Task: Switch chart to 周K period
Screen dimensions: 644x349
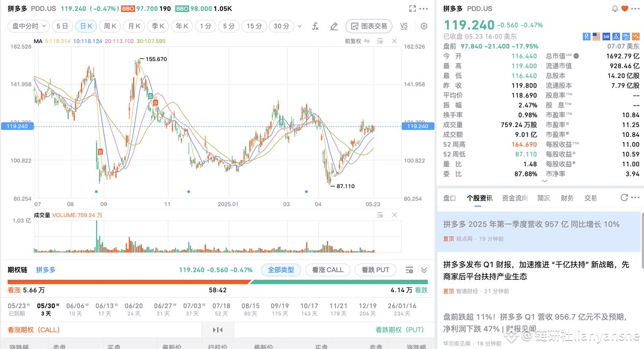Action: [x=110, y=26]
